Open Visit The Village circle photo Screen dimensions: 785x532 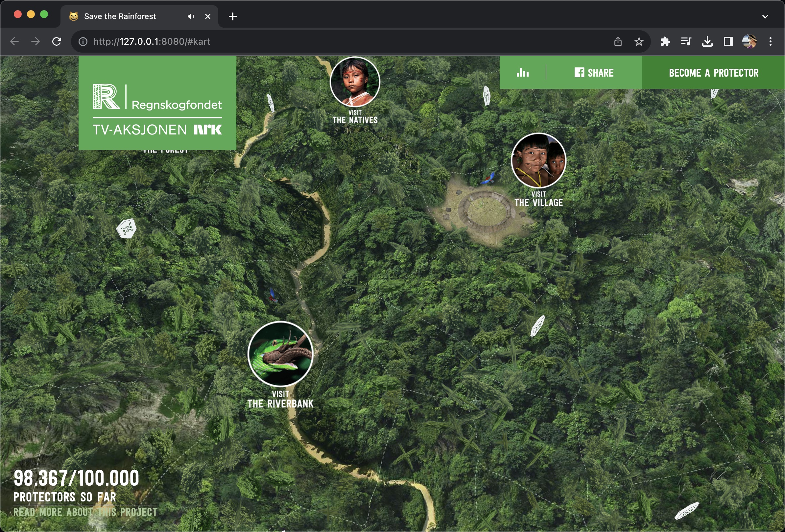[x=538, y=160]
